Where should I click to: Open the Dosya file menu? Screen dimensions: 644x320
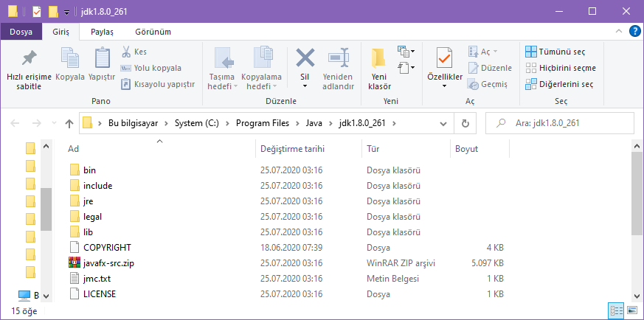[x=21, y=32]
